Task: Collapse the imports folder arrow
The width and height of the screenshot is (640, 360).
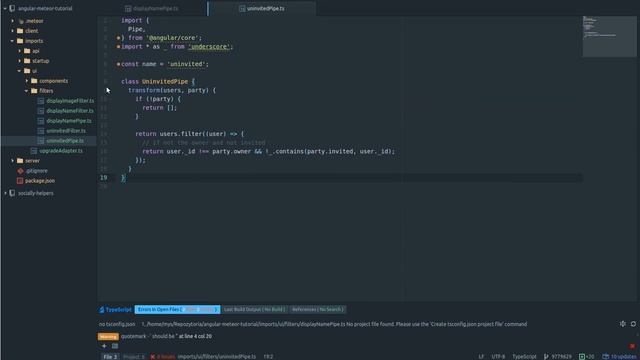Action: coord(12,41)
